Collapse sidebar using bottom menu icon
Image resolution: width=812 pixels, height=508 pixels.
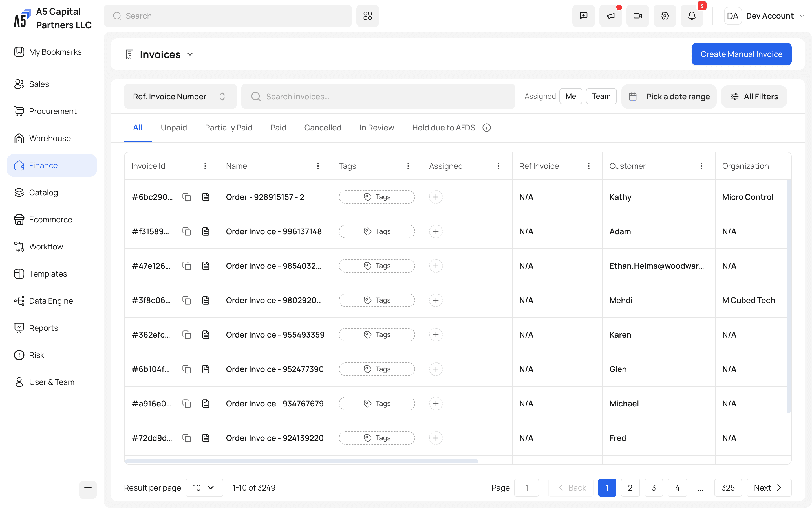[x=88, y=490]
